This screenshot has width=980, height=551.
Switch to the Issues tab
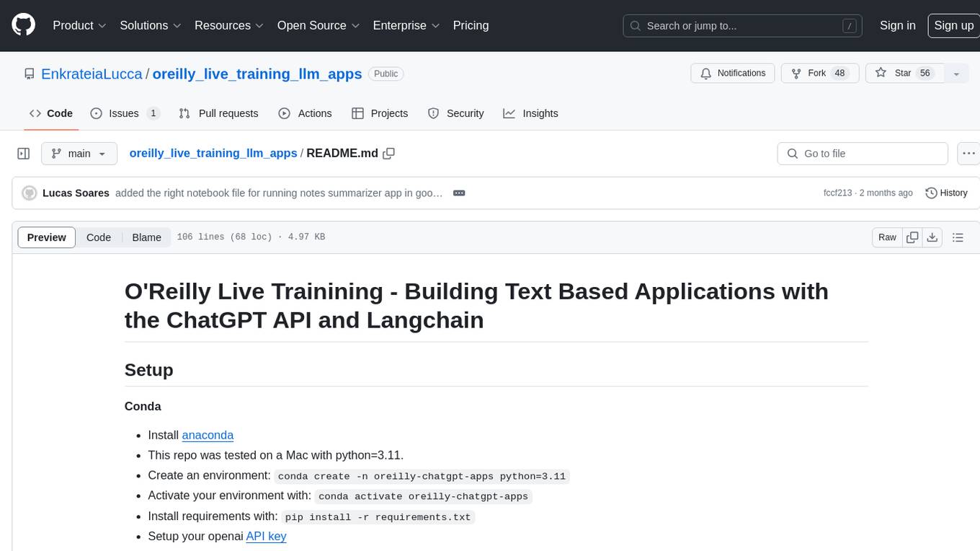125,113
